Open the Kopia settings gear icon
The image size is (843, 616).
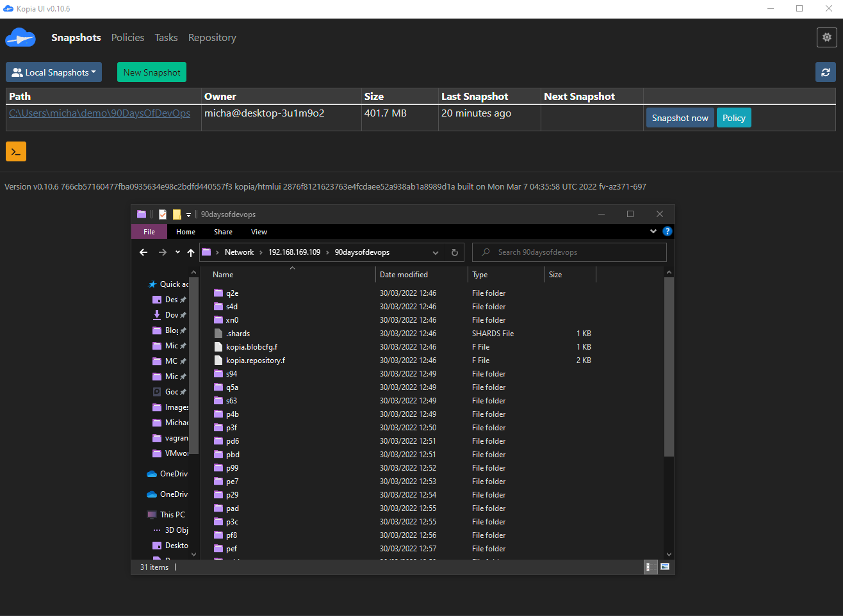[827, 38]
